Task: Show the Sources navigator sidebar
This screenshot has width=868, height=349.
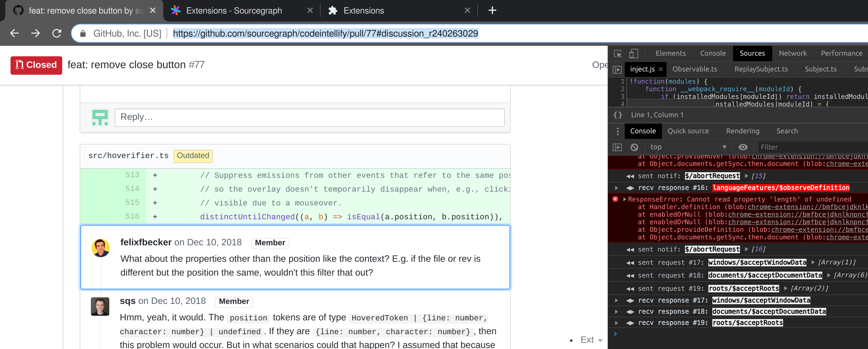Action: pyautogui.click(x=617, y=69)
